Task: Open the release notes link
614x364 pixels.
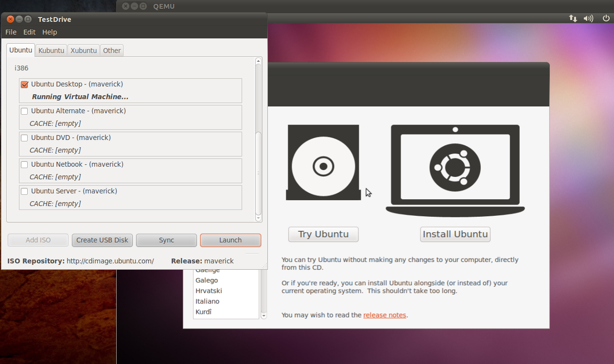Action: coord(385,315)
